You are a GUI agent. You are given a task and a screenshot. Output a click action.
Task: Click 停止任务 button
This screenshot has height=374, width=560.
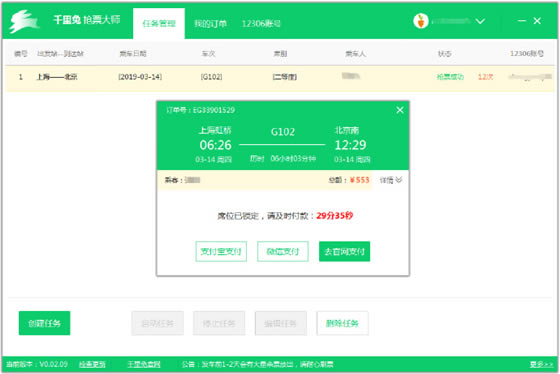(x=219, y=323)
